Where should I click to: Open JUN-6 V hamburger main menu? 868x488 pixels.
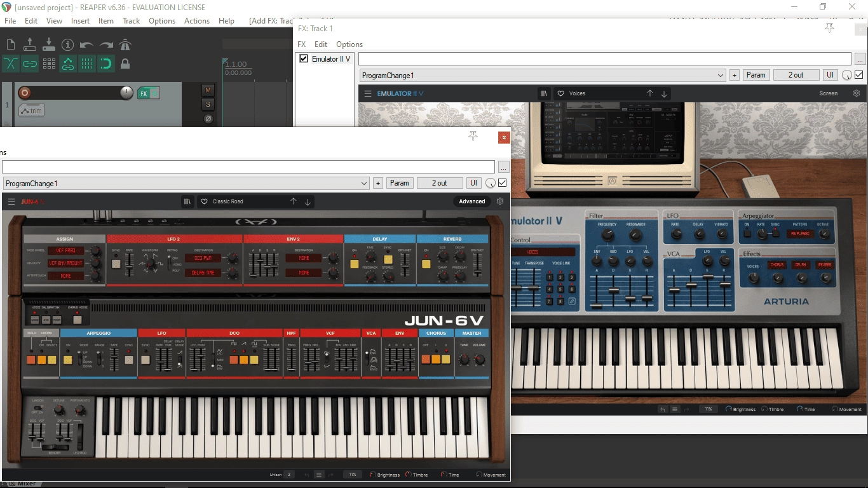click(11, 201)
